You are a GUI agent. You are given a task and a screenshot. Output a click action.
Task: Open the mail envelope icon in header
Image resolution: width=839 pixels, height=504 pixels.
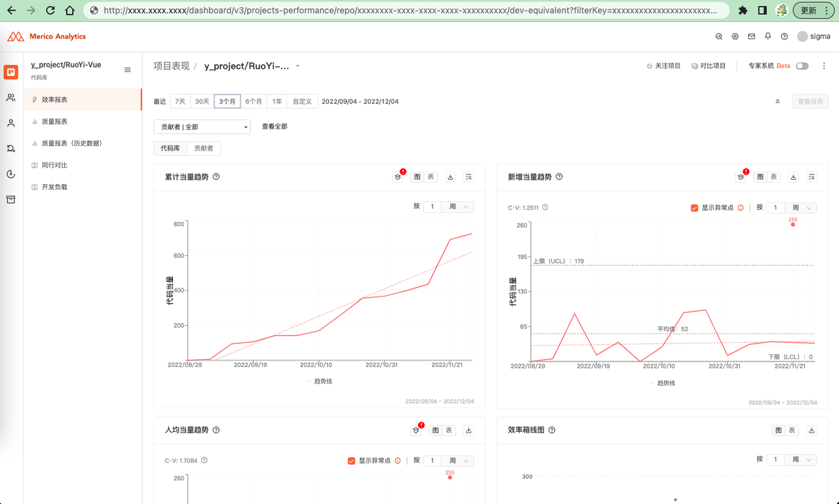tap(752, 37)
